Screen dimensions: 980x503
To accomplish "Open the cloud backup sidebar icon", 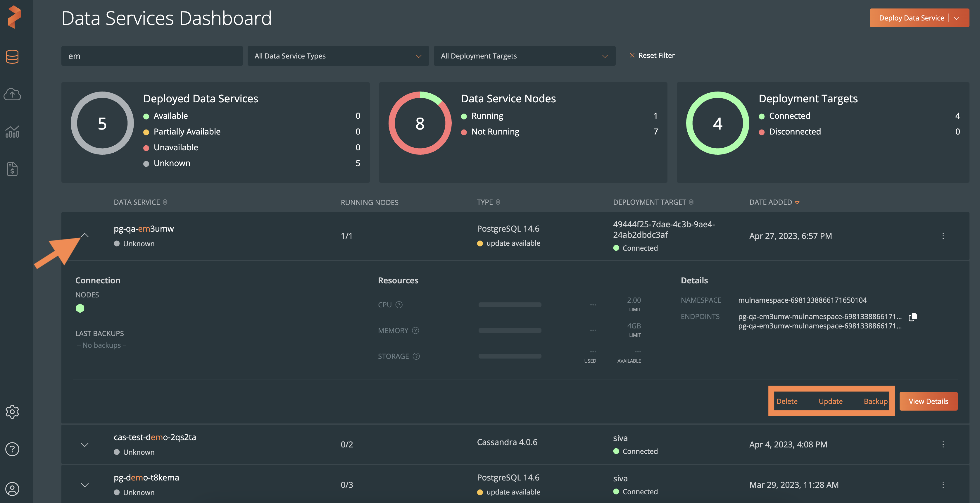I will [x=12, y=94].
